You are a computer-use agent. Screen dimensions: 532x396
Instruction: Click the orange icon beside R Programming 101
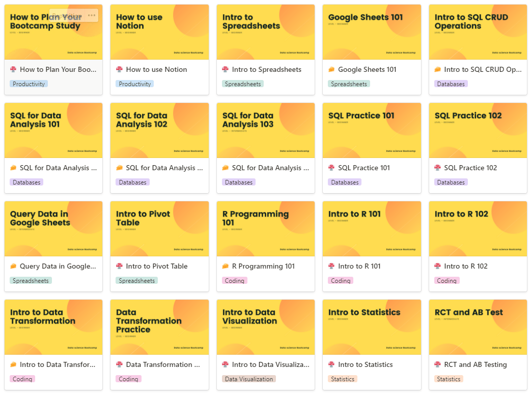coord(226,266)
